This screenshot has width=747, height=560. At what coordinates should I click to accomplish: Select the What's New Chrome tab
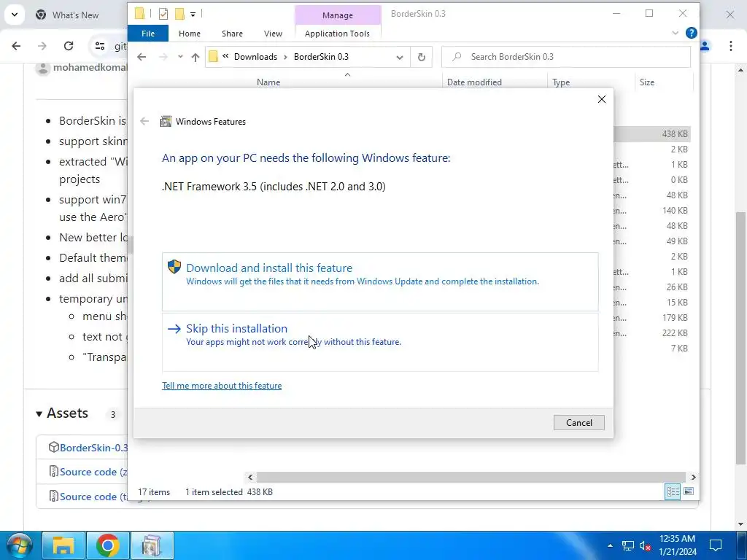click(x=76, y=15)
